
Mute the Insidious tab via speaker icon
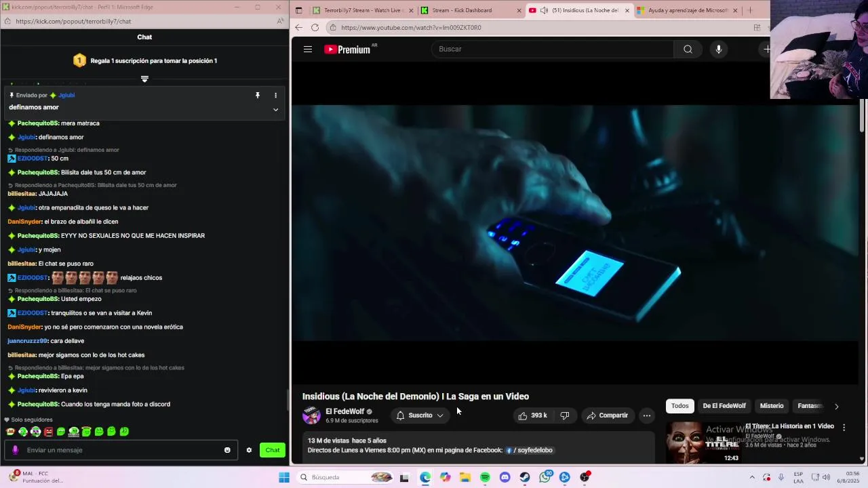pos(544,10)
